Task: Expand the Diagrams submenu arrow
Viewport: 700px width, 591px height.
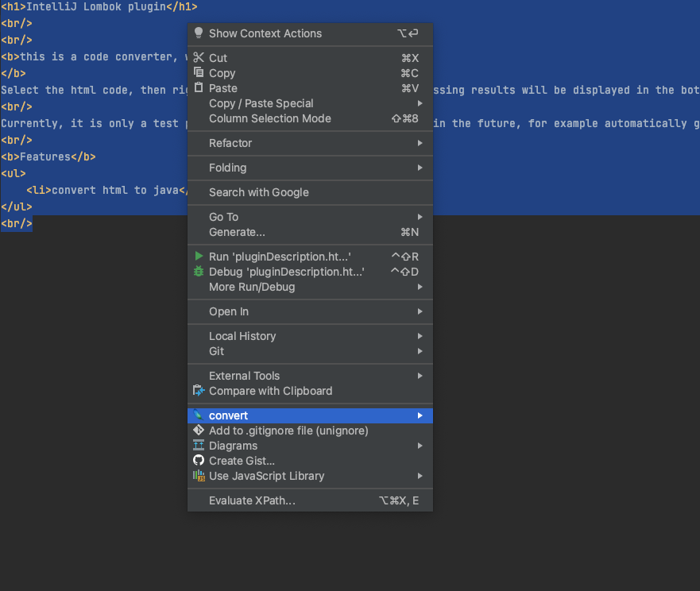Action: pos(420,446)
